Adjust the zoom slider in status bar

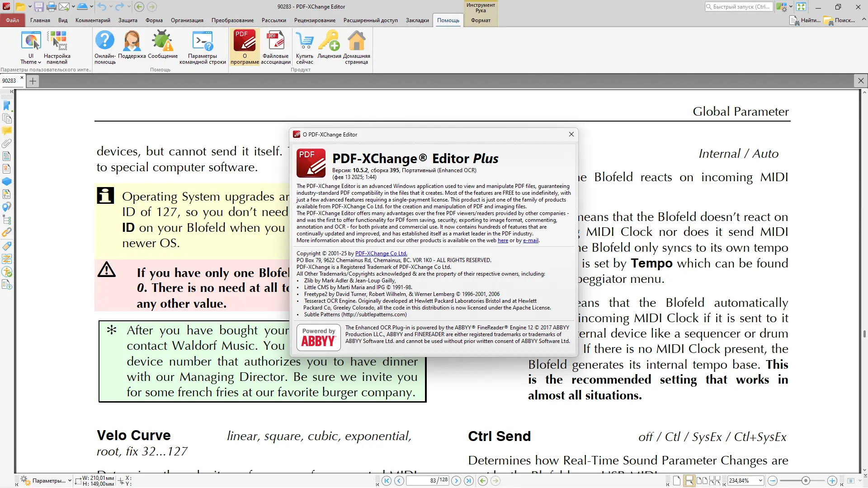[x=805, y=481]
